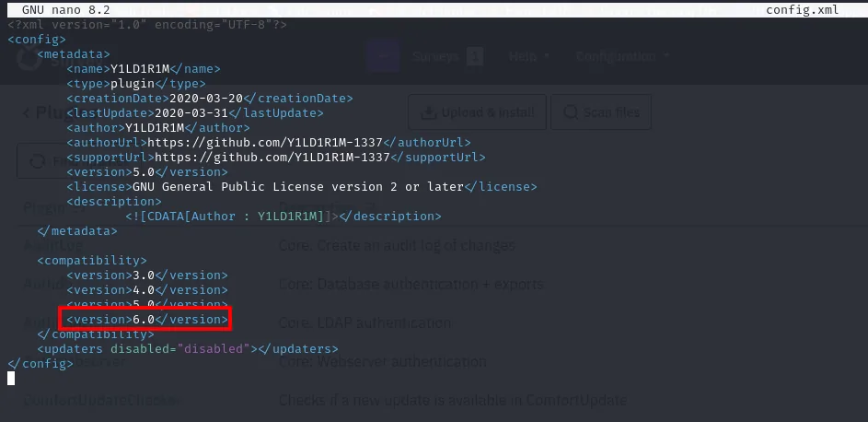Click 'Core: Create an audit log of changes'
The height and width of the screenshot is (422, 868).
coord(397,245)
